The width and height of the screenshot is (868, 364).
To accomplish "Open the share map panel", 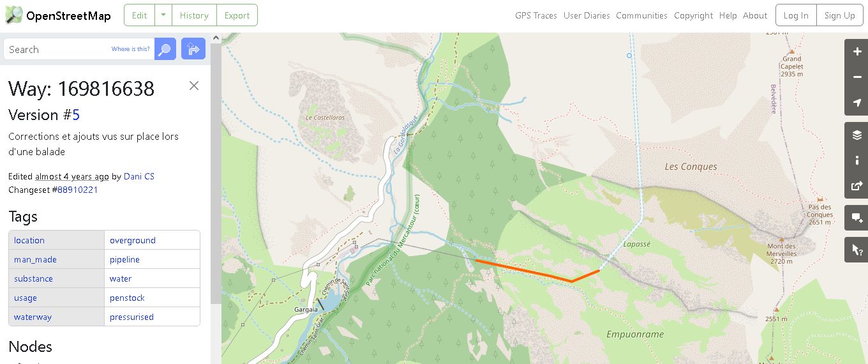I will point(857,186).
